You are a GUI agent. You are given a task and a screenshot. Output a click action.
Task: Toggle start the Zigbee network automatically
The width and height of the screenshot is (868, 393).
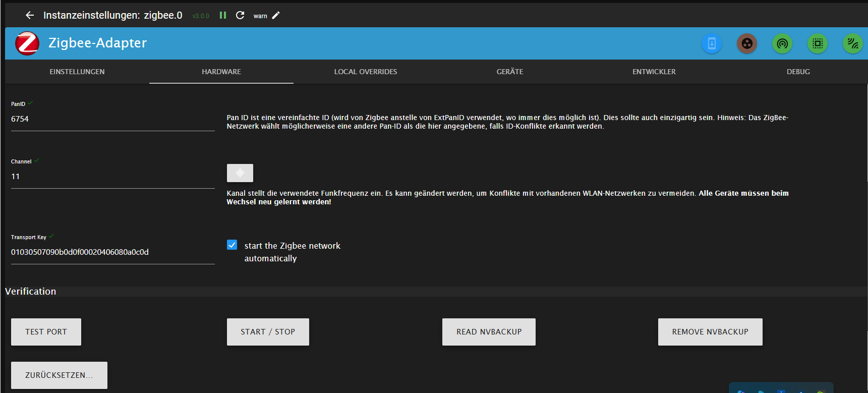[x=232, y=245]
